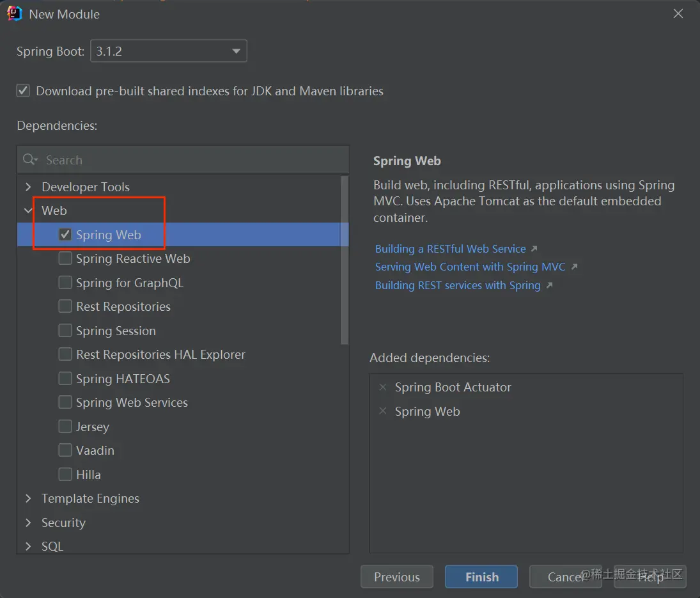Screen dimensions: 700x598
Task: Click the IntelliJ IDEA logo icon
Action: pyautogui.click(x=15, y=13)
